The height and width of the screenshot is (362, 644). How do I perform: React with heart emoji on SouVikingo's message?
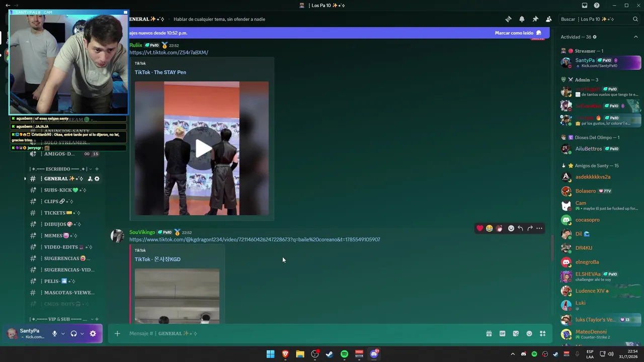point(480,228)
